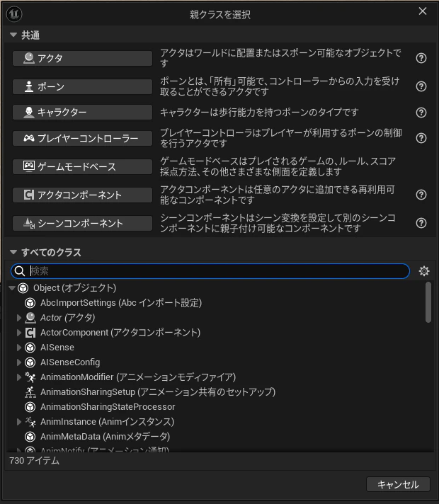
Task: Expand the AISense tree node
Action: click(19, 348)
